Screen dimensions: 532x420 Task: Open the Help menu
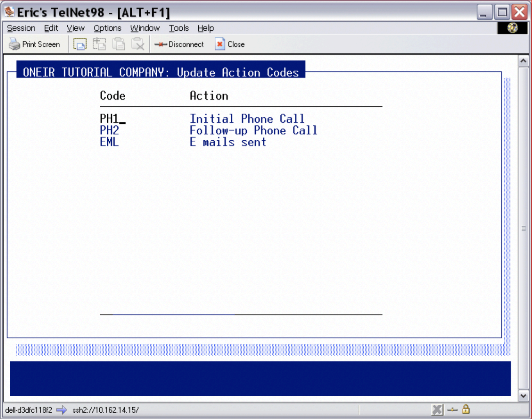click(x=206, y=28)
